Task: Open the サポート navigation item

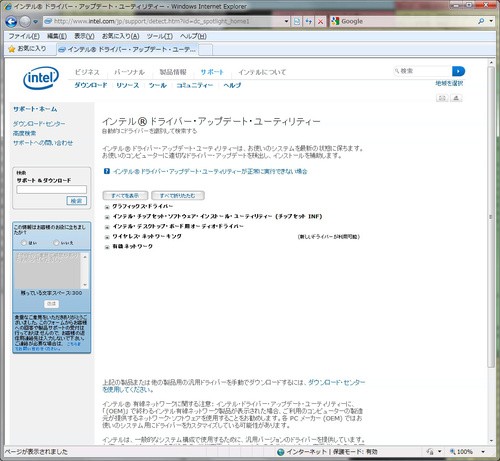Action: coord(212,72)
